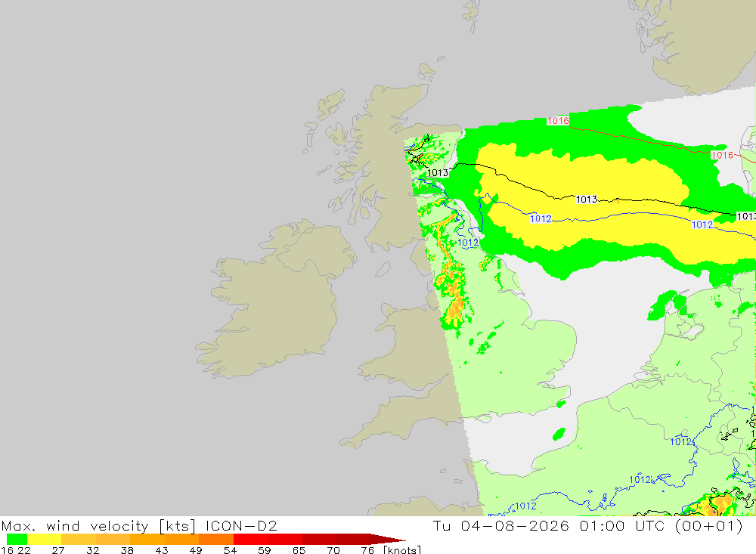756x554 pixels.
Task: Click the legend value '59'
Action: pyautogui.click(x=264, y=549)
